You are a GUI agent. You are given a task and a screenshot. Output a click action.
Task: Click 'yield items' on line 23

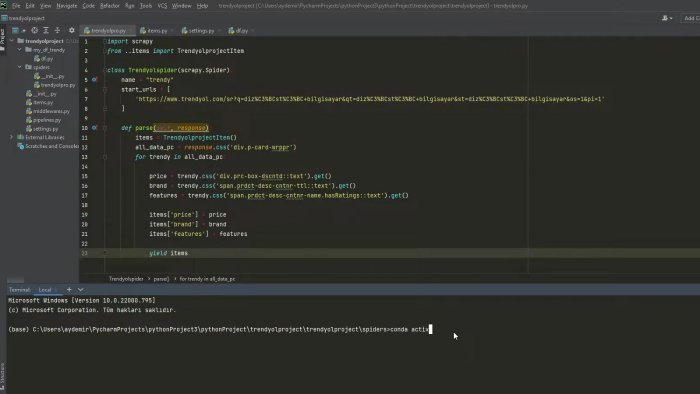pos(168,253)
